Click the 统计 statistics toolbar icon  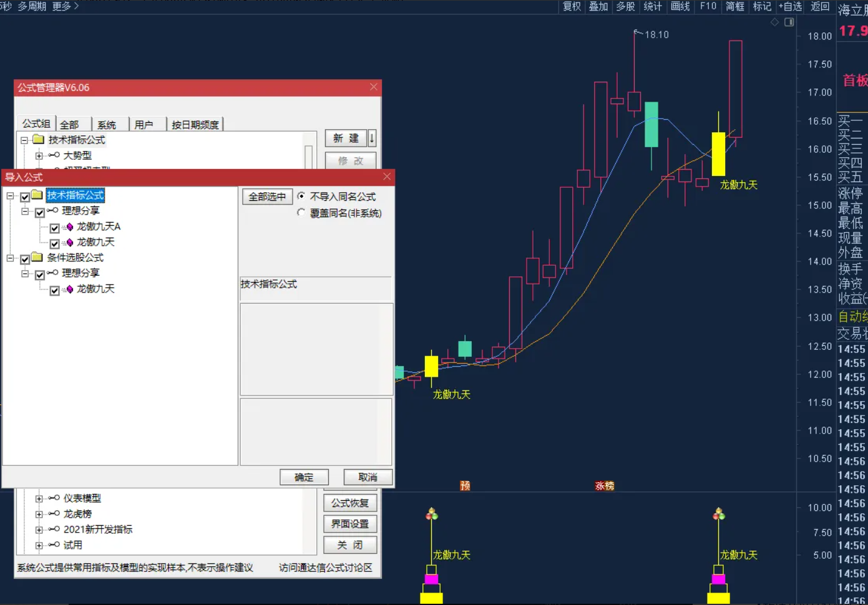pyautogui.click(x=652, y=7)
